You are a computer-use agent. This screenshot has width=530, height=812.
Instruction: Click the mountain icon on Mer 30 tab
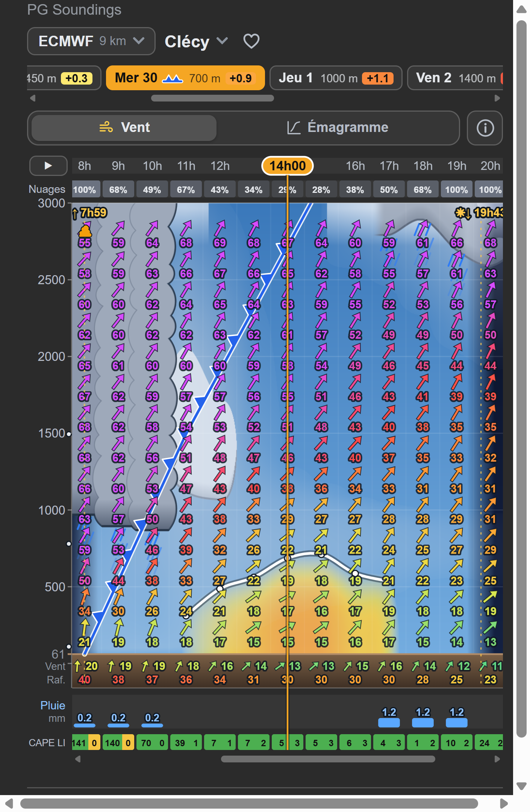[x=172, y=78]
